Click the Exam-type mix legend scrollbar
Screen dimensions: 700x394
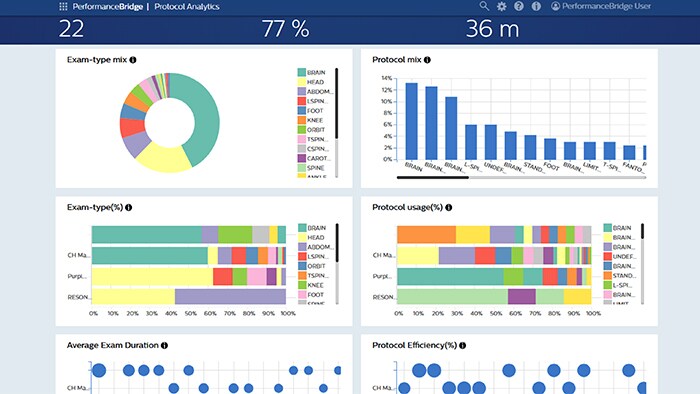[x=337, y=123]
